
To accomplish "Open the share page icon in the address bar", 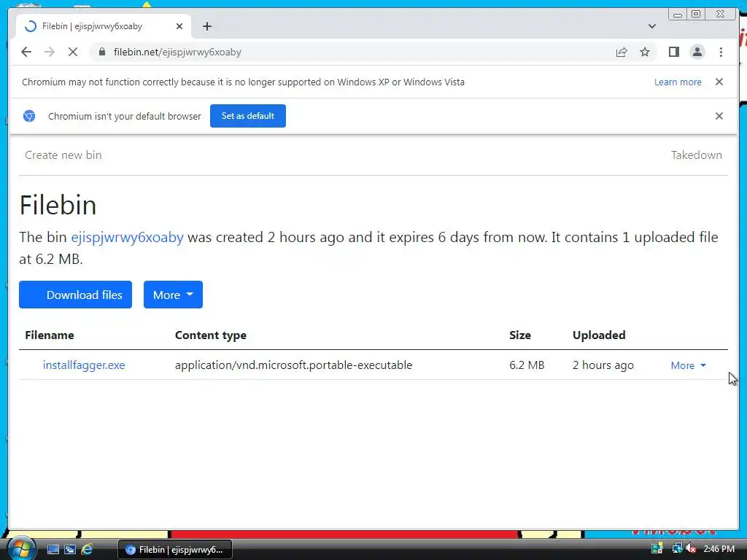I will 622,52.
